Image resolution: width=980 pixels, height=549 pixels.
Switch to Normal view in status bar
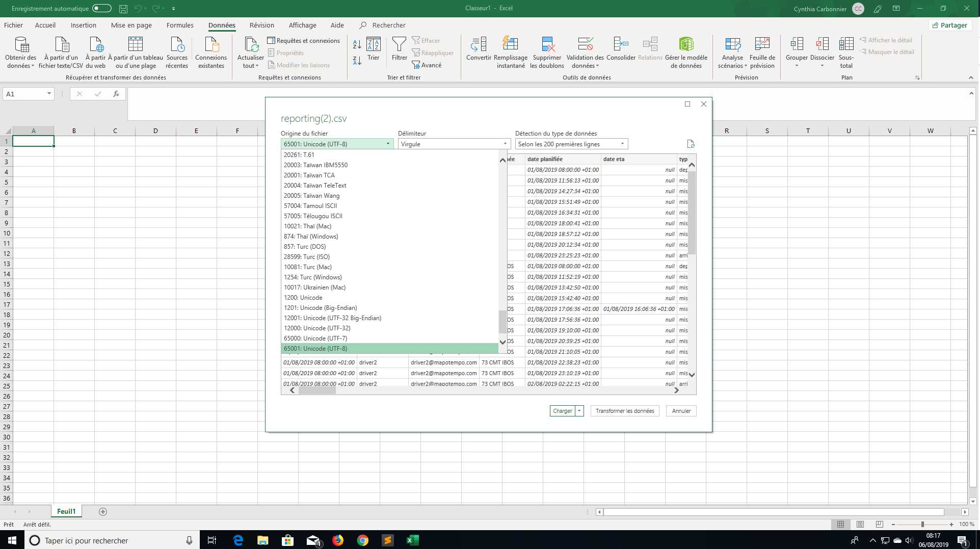(840, 524)
